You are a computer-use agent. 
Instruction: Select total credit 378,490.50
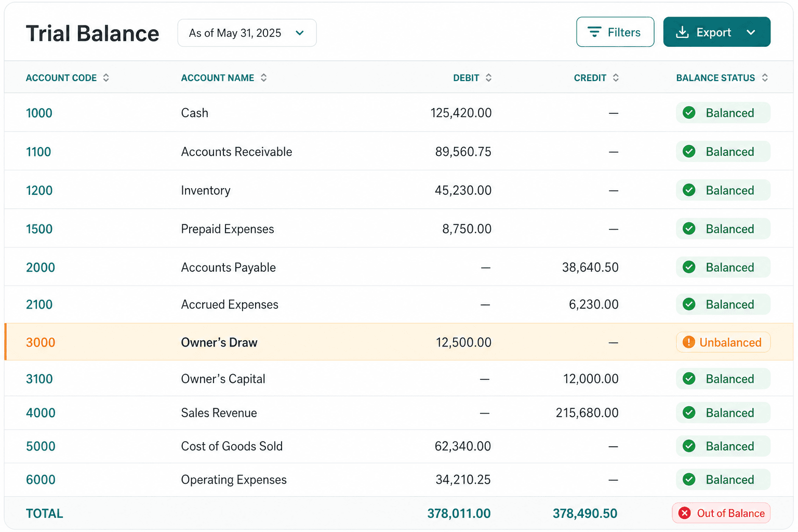tap(585, 513)
